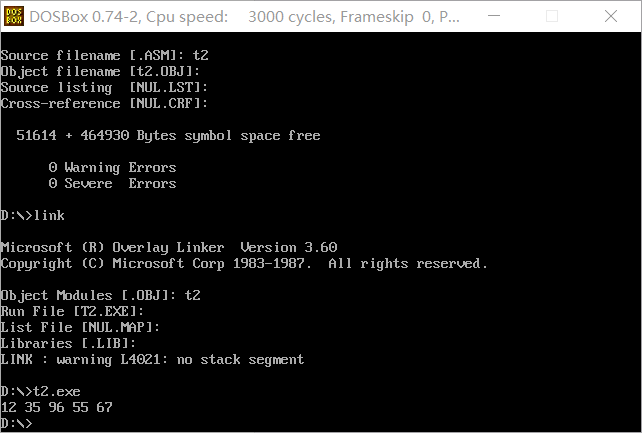
Task: Click the L4021 no stack segment warning
Action: pyautogui.click(x=152, y=359)
